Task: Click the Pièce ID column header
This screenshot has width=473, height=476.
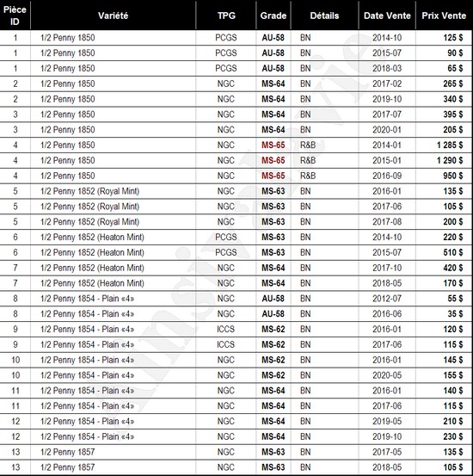Action: [x=15, y=15]
